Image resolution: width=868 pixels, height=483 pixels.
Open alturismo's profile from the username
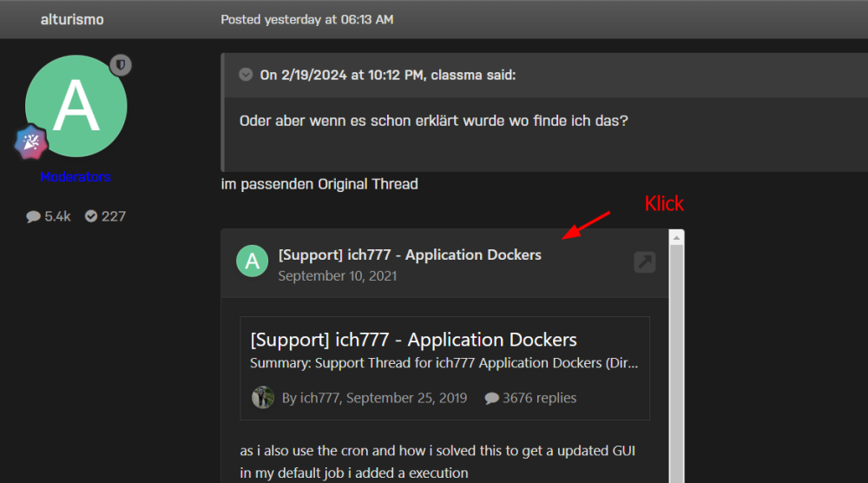(x=72, y=19)
